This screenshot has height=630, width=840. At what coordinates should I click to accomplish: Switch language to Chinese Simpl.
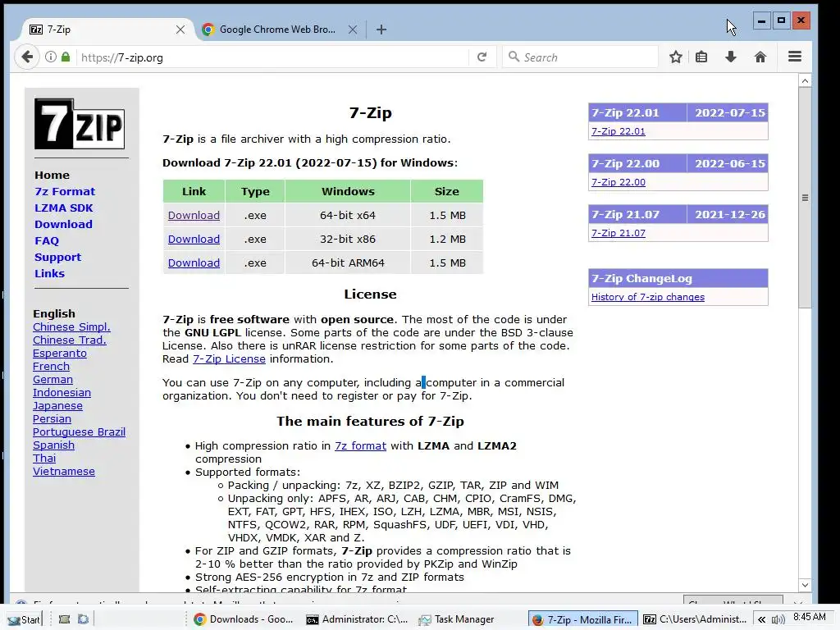tap(71, 326)
